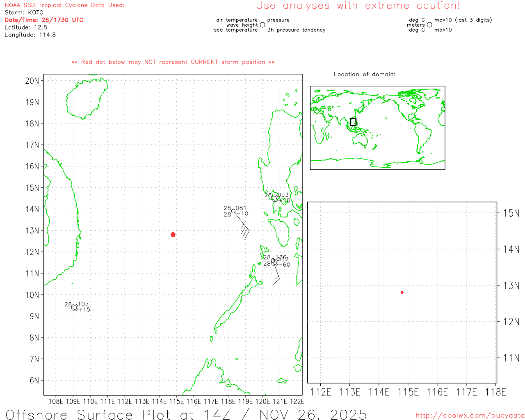Click the '-60' pressure tendency value

[284, 265]
